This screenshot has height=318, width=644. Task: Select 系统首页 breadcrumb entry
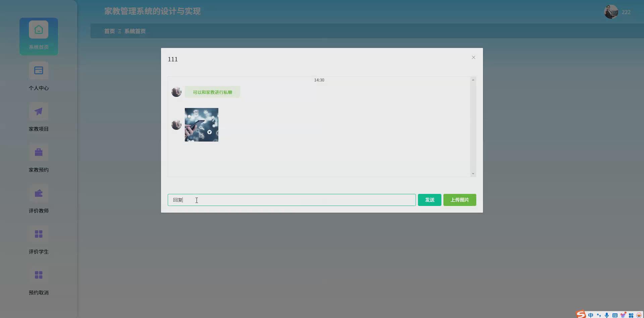click(x=135, y=31)
